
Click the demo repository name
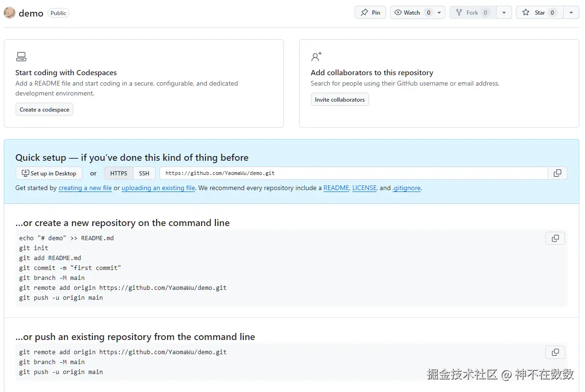click(x=31, y=13)
